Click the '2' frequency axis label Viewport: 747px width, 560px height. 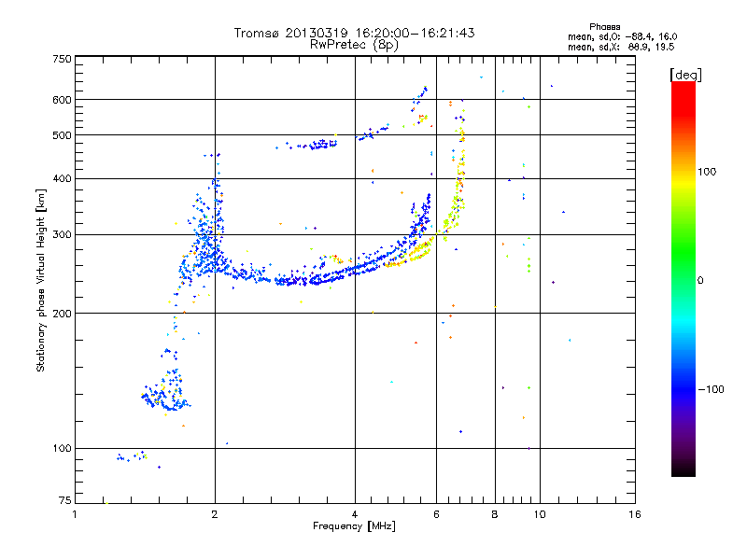[x=215, y=514]
